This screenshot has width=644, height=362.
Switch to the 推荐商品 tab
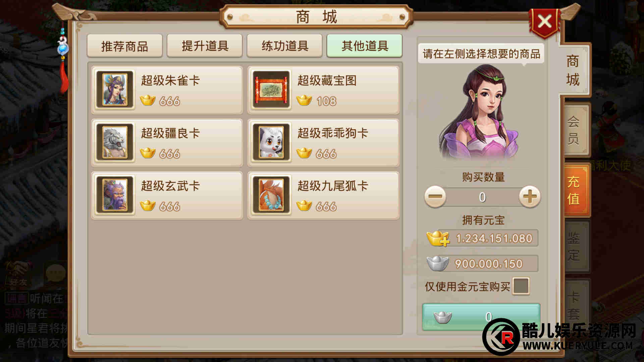(x=124, y=46)
